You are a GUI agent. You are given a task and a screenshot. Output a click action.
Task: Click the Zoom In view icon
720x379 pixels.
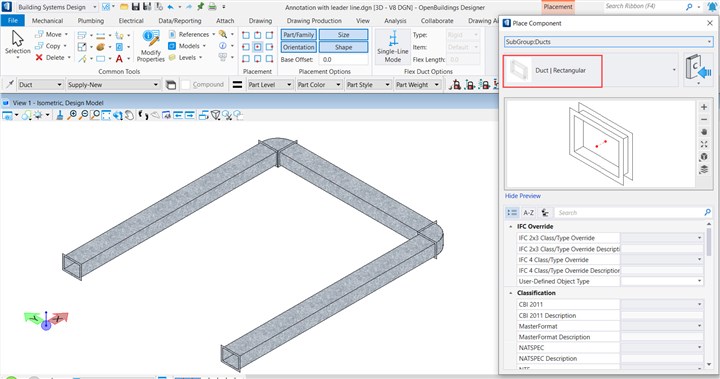click(72, 115)
